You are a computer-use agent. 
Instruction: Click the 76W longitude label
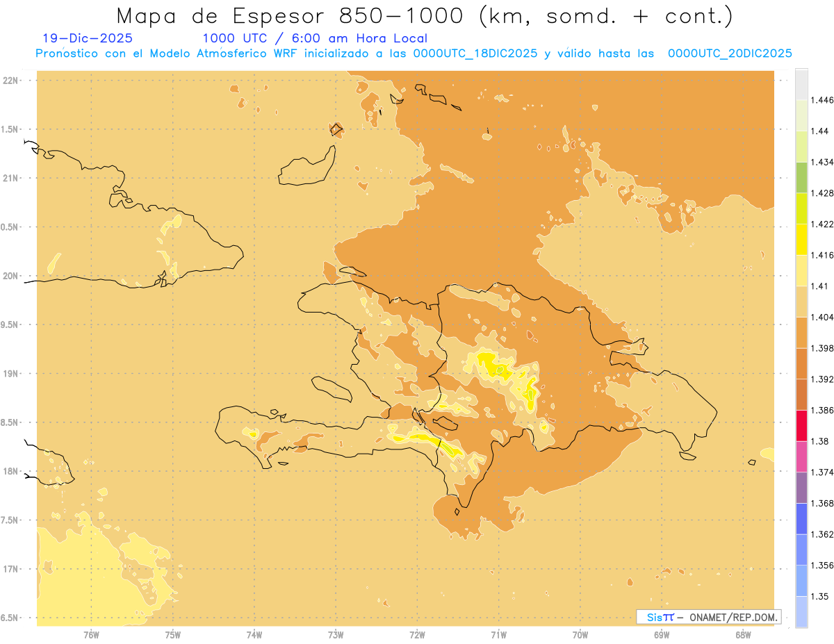pyautogui.click(x=91, y=635)
